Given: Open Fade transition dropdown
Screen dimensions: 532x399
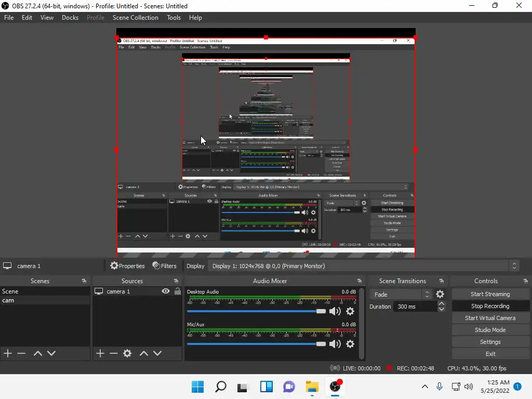Looking at the screenshot, I should [x=401, y=294].
